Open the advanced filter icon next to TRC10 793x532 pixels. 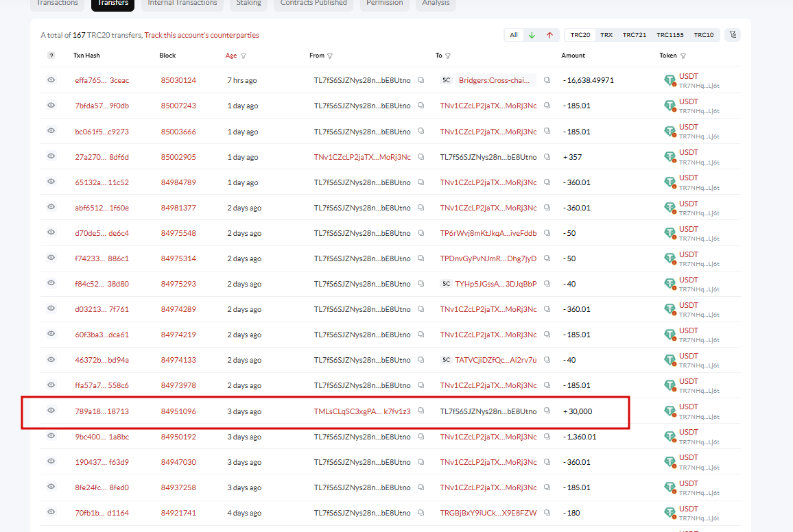(x=733, y=35)
